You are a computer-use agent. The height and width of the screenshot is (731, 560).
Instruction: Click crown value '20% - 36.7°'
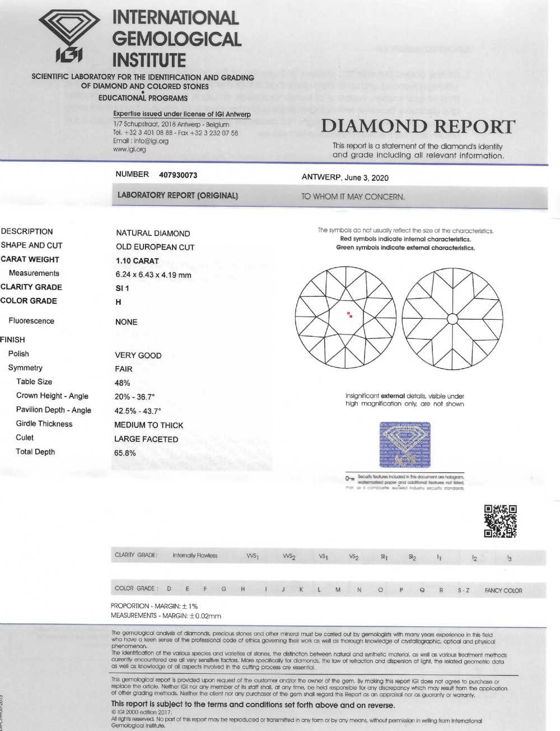click(x=134, y=397)
